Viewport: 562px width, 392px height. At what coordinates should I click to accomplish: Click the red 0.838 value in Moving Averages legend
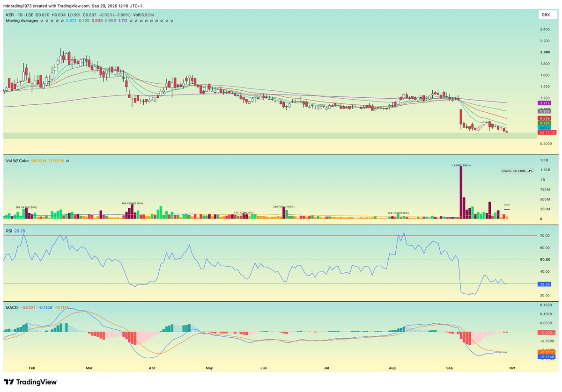pos(97,21)
